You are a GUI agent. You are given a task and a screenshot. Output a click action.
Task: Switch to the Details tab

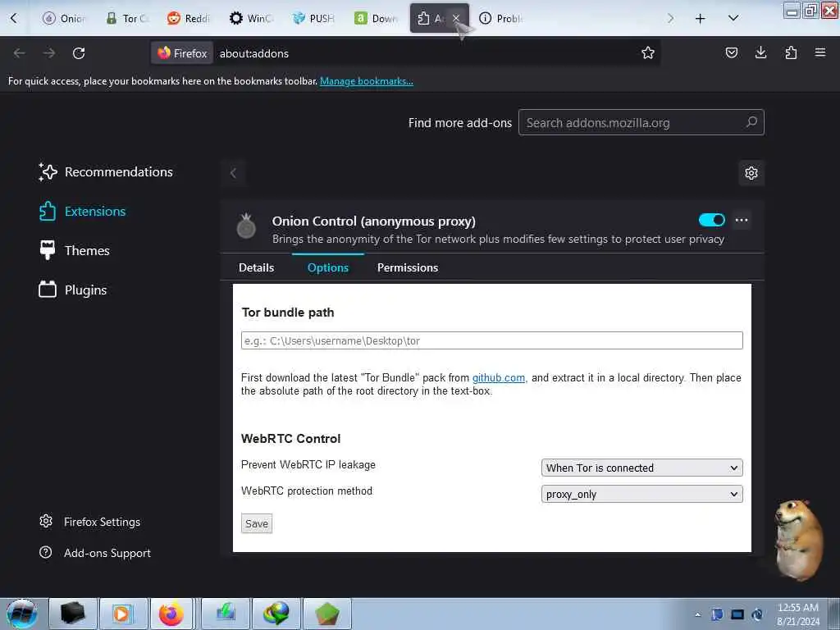coord(256,267)
